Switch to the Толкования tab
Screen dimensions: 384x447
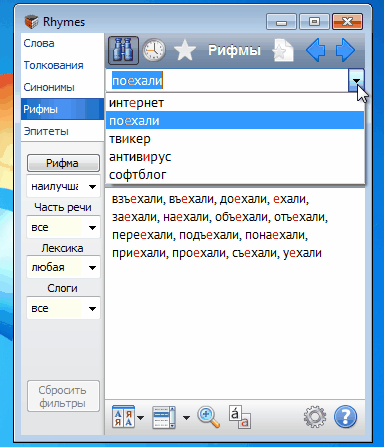point(62,65)
